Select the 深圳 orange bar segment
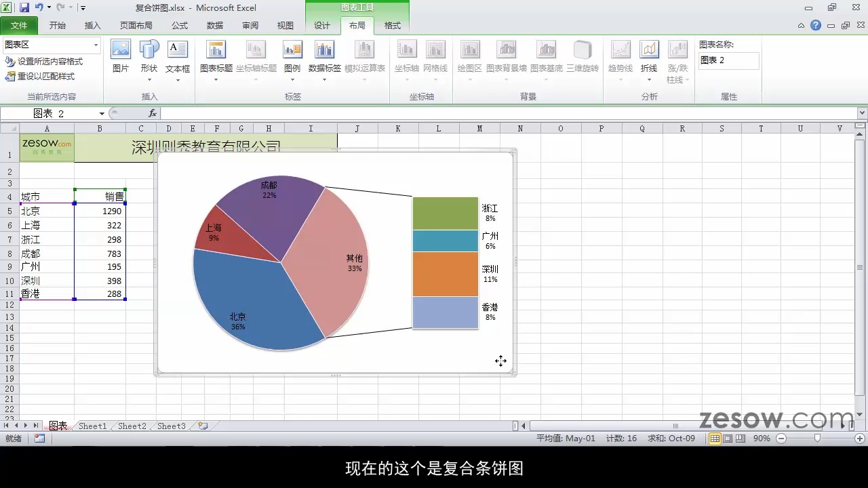868x488 pixels. [446, 274]
